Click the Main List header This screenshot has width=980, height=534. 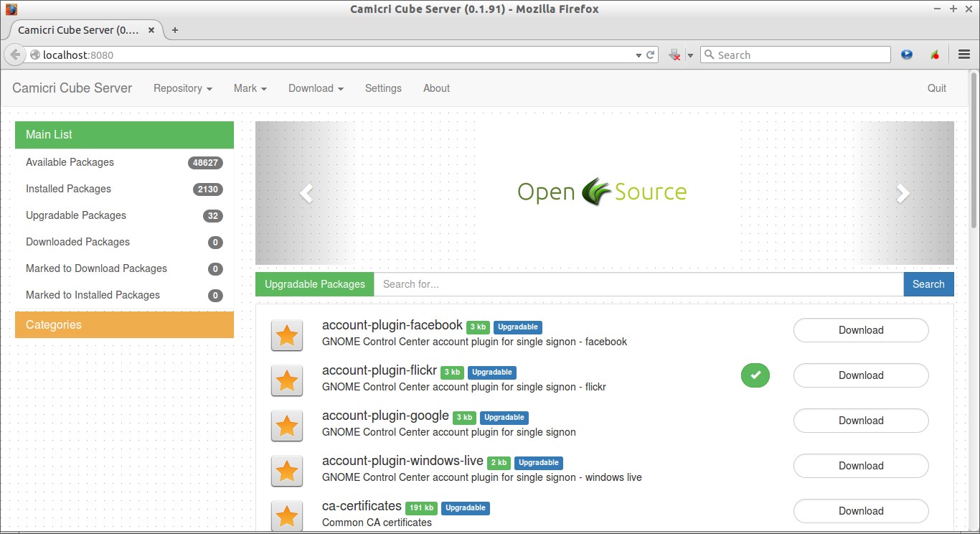point(124,135)
